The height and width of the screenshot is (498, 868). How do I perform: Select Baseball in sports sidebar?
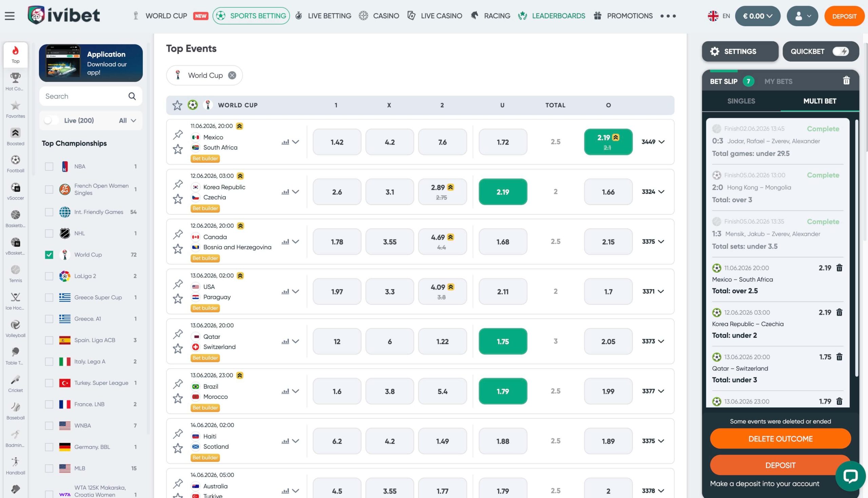click(x=15, y=411)
